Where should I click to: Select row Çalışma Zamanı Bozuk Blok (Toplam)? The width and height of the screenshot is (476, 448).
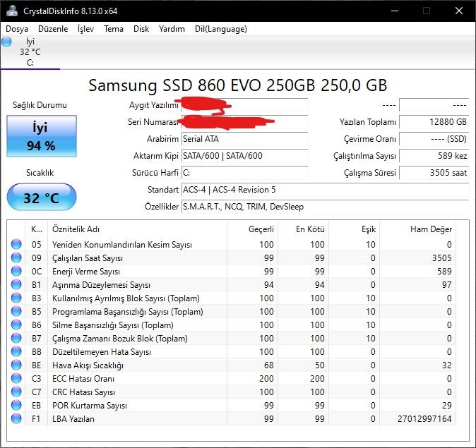pyautogui.click(x=232, y=338)
